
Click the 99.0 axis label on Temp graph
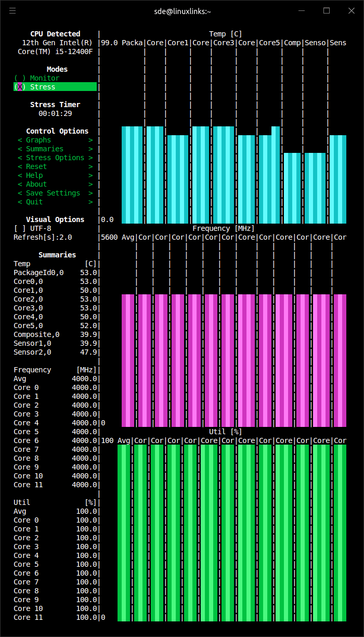(x=109, y=43)
